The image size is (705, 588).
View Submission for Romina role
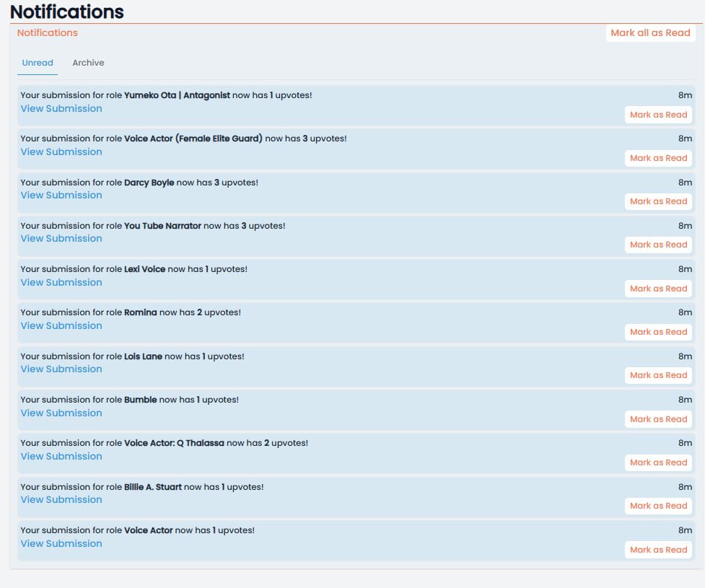[x=61, y=325]
